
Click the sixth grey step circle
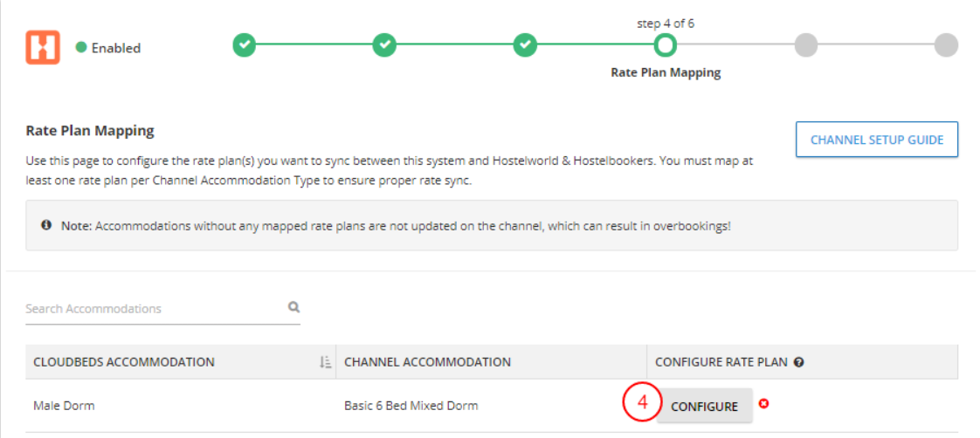[x=946, y=44]
